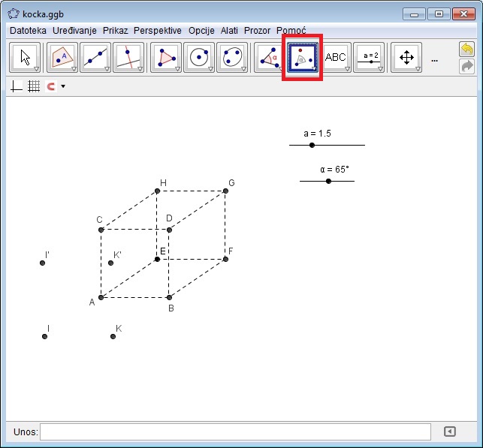Open the Datoteka menu
Image resolution: width=483 pixels, height=448 pixels.
click(x=28, y=31)
